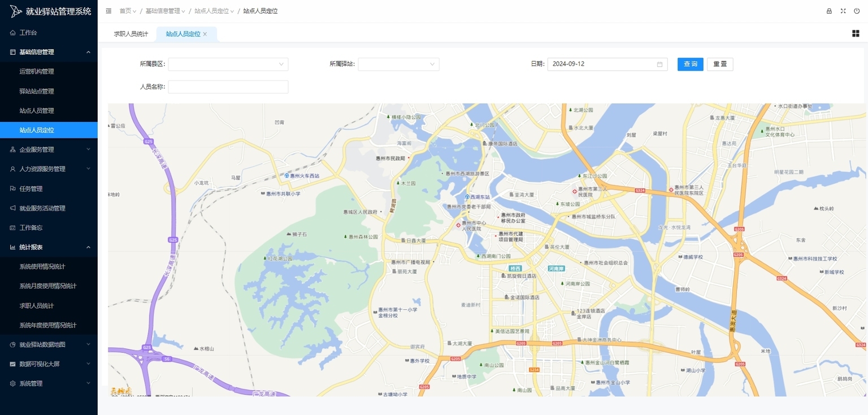
Task: Click the lock screen icon in the header
Action: click(829, 11)
